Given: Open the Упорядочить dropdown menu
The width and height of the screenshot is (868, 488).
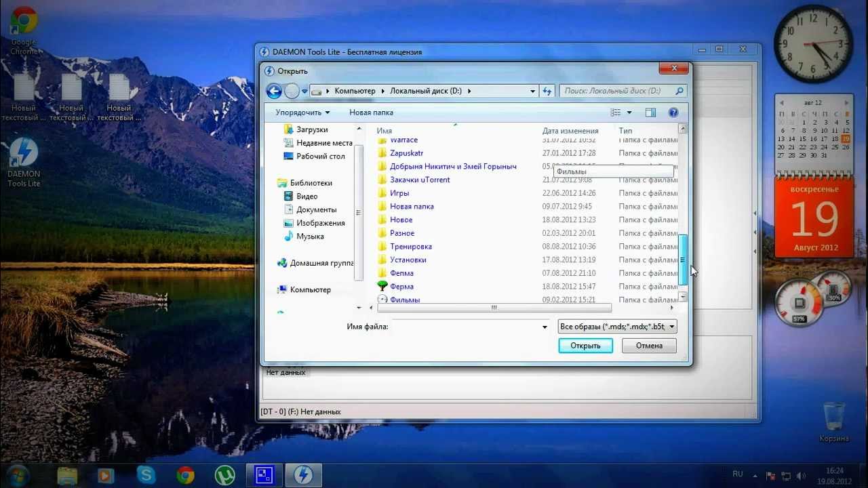Looking at the screenshot, I should (x=302, y=113).
